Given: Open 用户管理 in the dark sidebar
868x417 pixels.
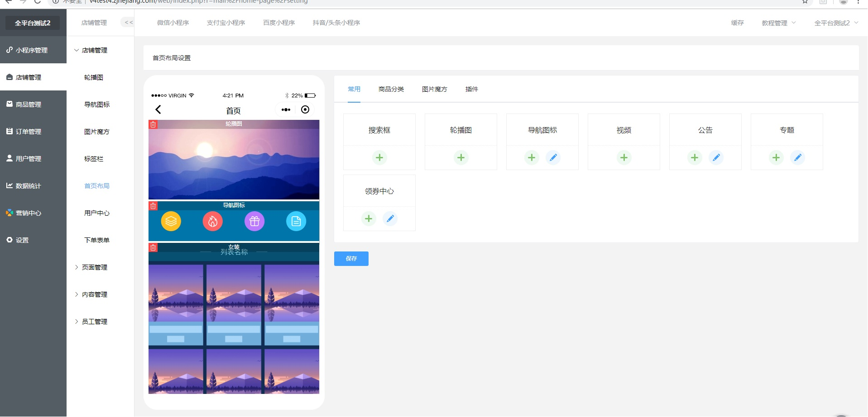Looking at the screenshot, I should pyautogui.click(x=33, y=158).
